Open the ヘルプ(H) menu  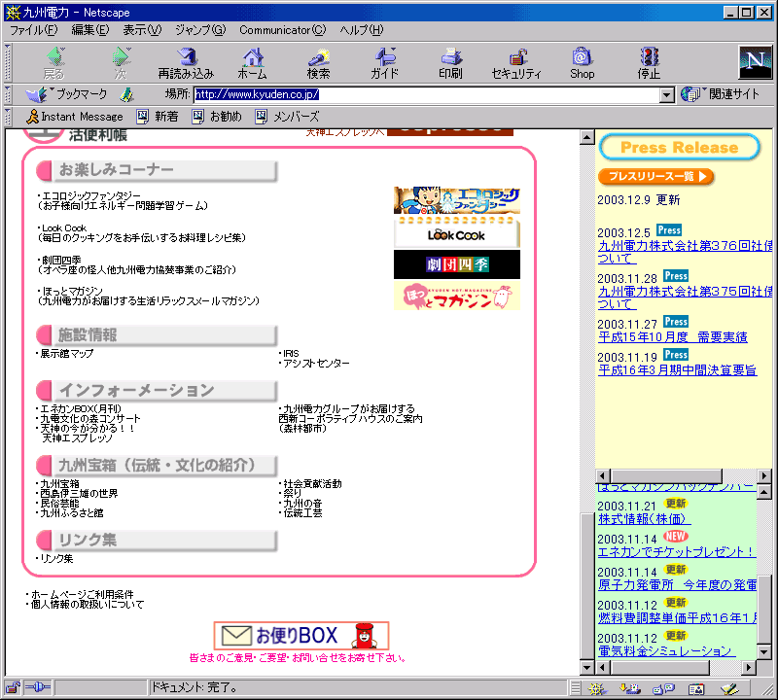pyautogui.click(x=362, y=30)
